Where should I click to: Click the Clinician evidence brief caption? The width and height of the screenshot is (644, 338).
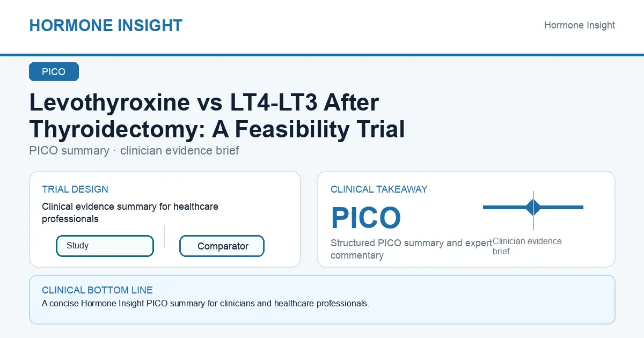(x=527, y=246)
